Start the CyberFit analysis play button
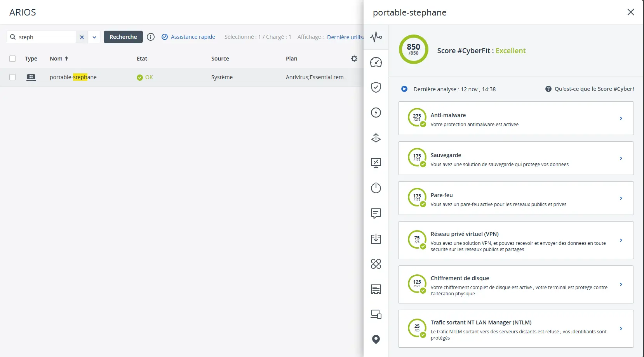Viewport: 644px width, 357px height. pos(404,89)
